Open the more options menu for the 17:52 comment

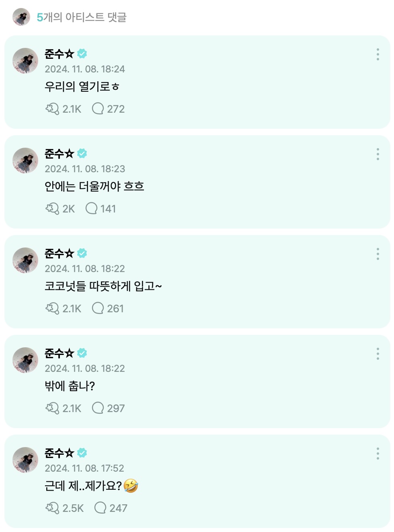pyautogui.click(x=378, y=454)
